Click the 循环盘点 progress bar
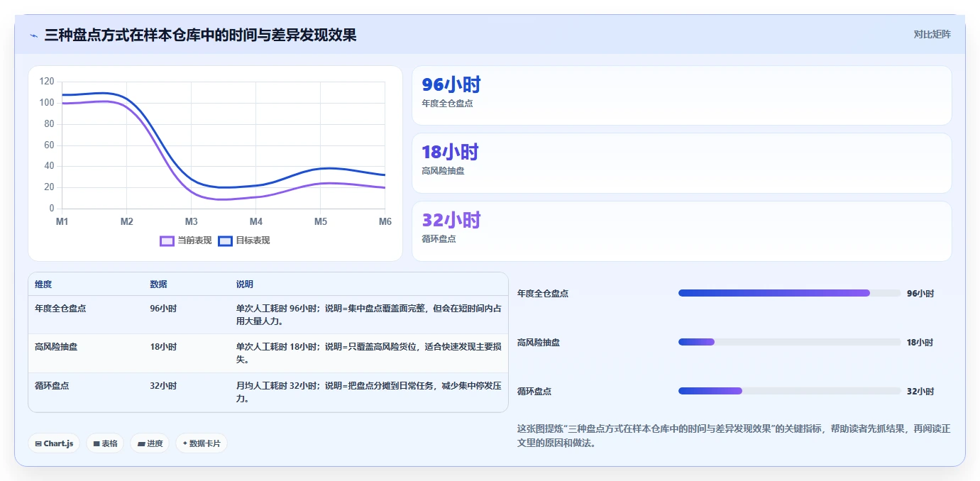Image resolution: width=980 pixels, height=481 pixels. (x=789, y=391)
